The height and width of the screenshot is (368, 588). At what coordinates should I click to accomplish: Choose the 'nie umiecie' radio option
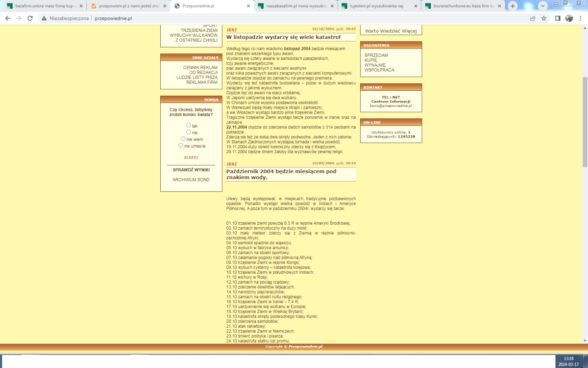(181, 145)
